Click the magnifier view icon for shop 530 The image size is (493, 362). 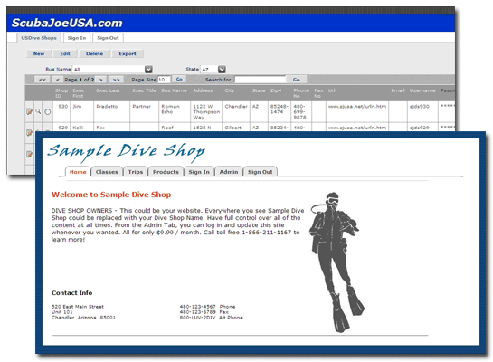coord(38,111)
